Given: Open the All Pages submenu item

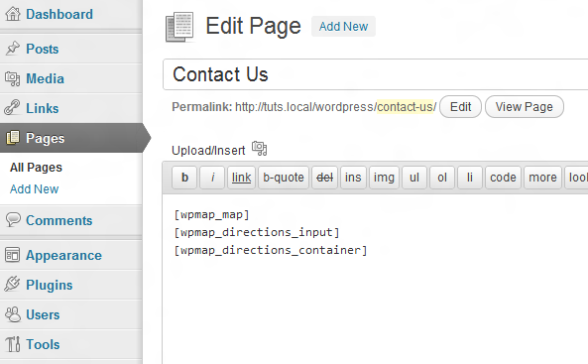Looking at the screenshot, I should click(36, 168).
